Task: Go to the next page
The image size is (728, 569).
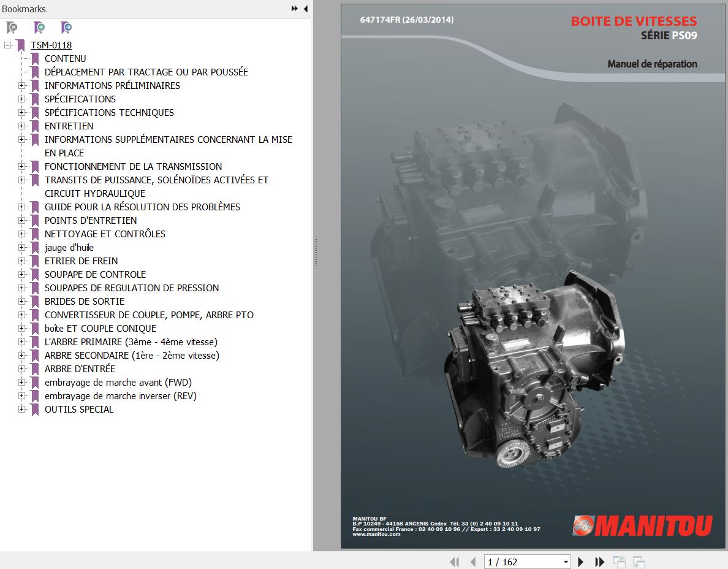Action: click(580, 562)
